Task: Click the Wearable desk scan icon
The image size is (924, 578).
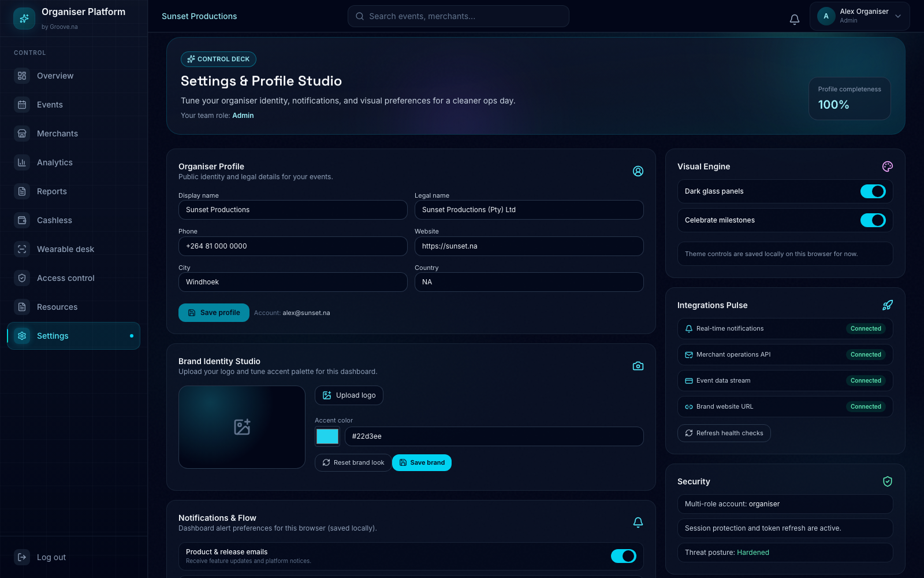Action: [22, 249]
